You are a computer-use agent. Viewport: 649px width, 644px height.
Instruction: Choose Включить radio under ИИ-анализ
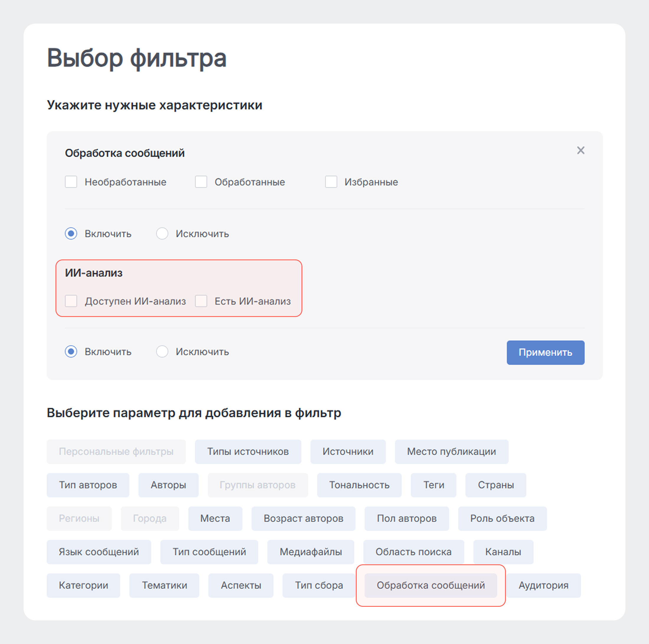pyautogui.click(x=71, y=352)
